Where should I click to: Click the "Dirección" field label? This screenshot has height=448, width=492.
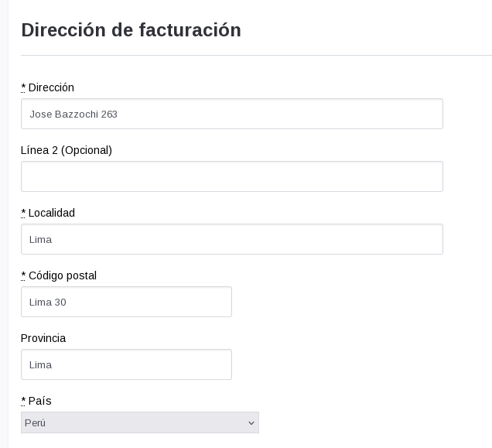pyautogui.click(x=51, y=87)
